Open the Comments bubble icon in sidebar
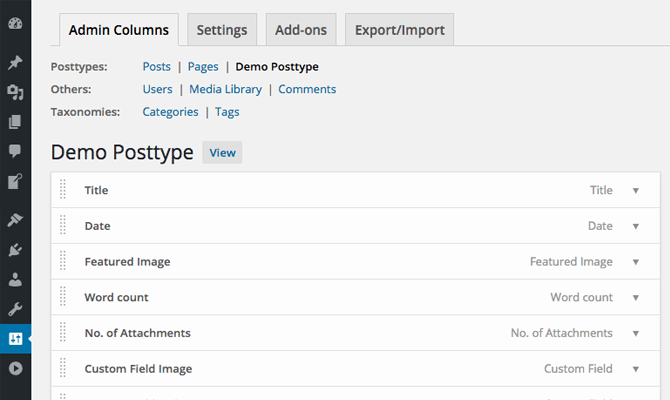The width and height of the screenshot is (670, 400). click(x=15, y=151)
